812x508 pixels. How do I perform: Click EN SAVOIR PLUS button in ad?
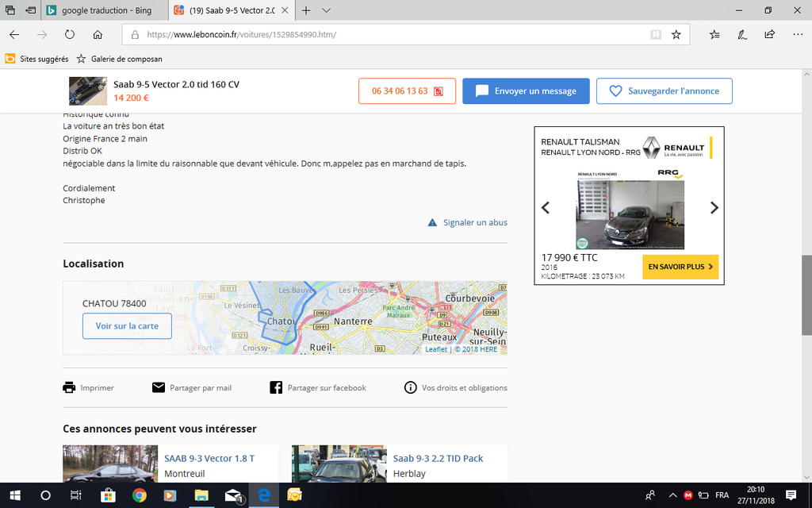click(680, 267)
